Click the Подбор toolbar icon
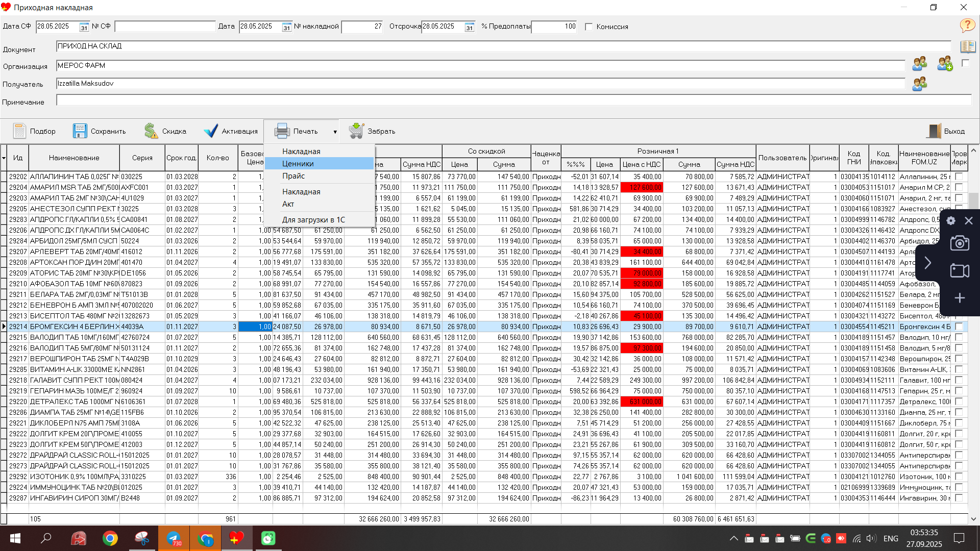This screenshot has height=551, width=980. [19, 131]
